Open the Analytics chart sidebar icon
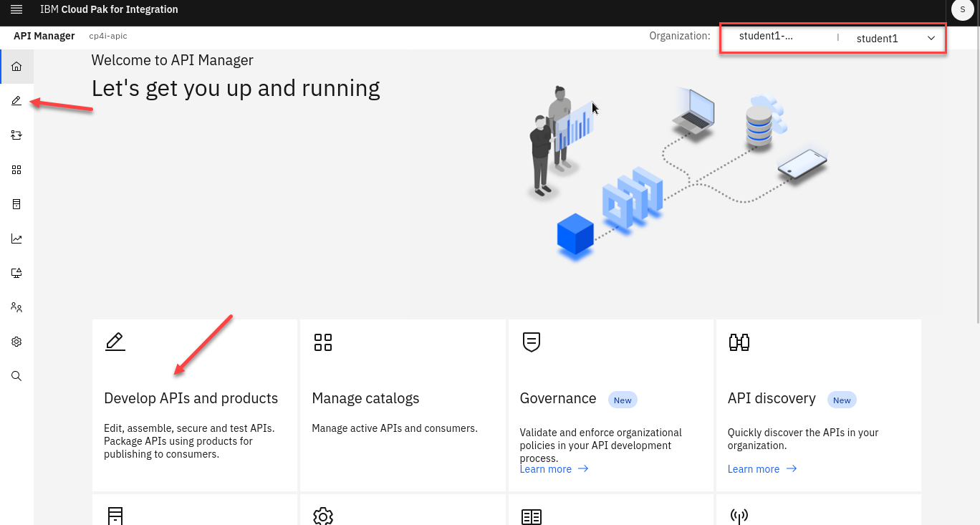 click(x=16, y=239)
